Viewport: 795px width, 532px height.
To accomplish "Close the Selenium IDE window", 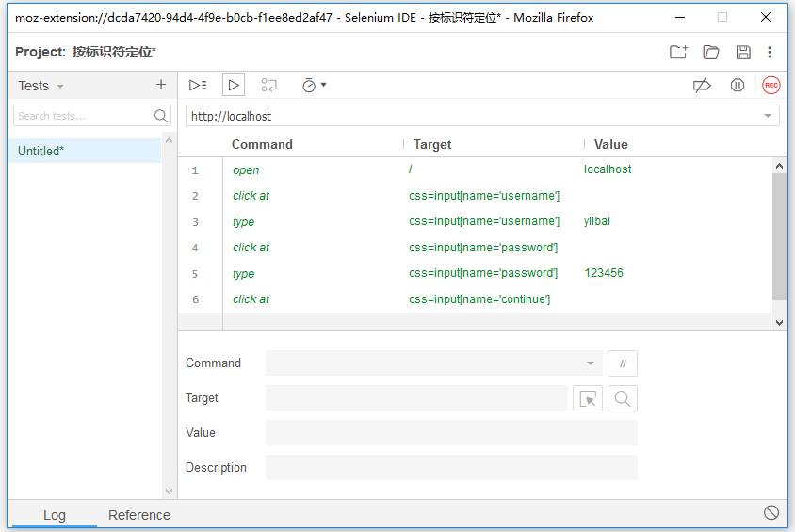I will click(x=766, y=18).
